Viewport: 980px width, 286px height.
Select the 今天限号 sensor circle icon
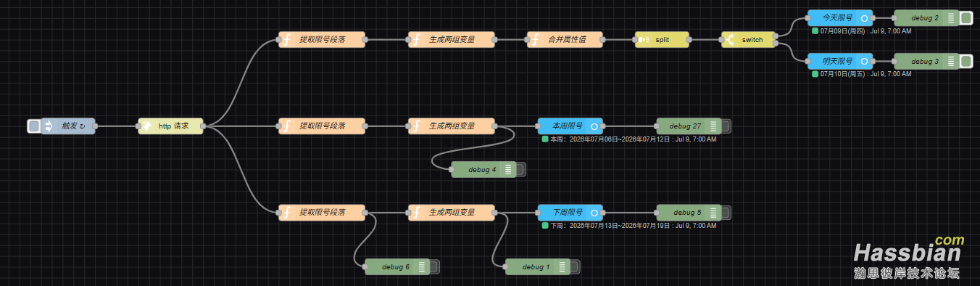click(864, 18)
